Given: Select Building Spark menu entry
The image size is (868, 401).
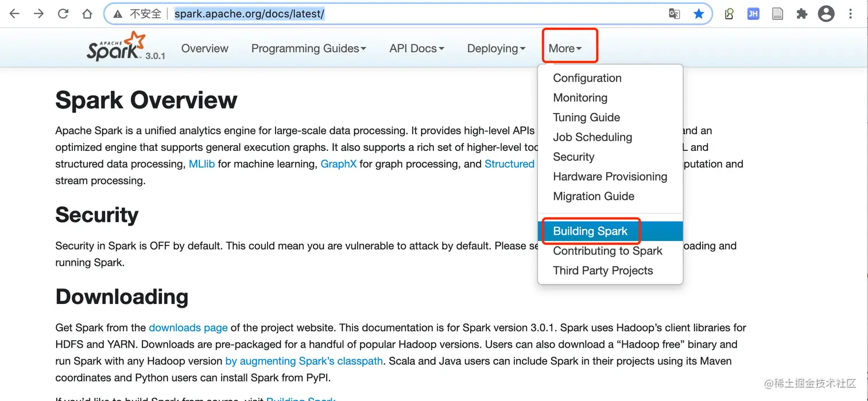Looking at the screenshot, I should [610, 231].
